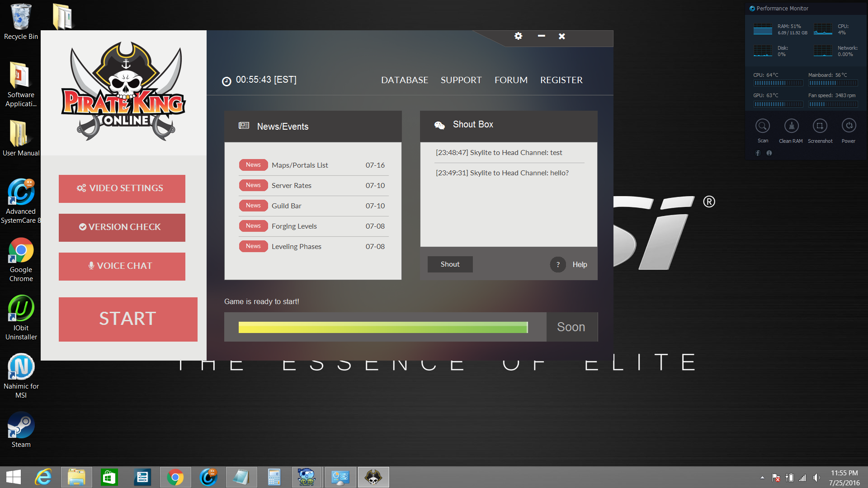Open the volume control in system tray
The height and width of the screenshot is (488, 868).
pos(816,478)
